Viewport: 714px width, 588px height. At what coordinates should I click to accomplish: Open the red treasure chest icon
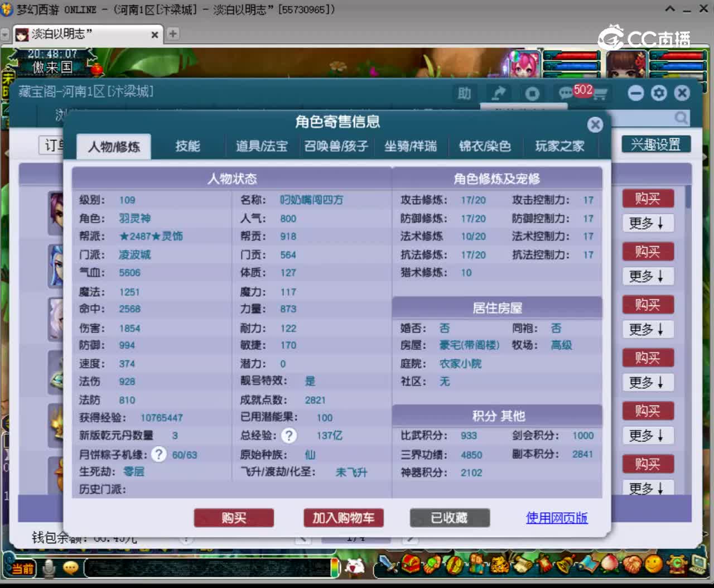412,565
